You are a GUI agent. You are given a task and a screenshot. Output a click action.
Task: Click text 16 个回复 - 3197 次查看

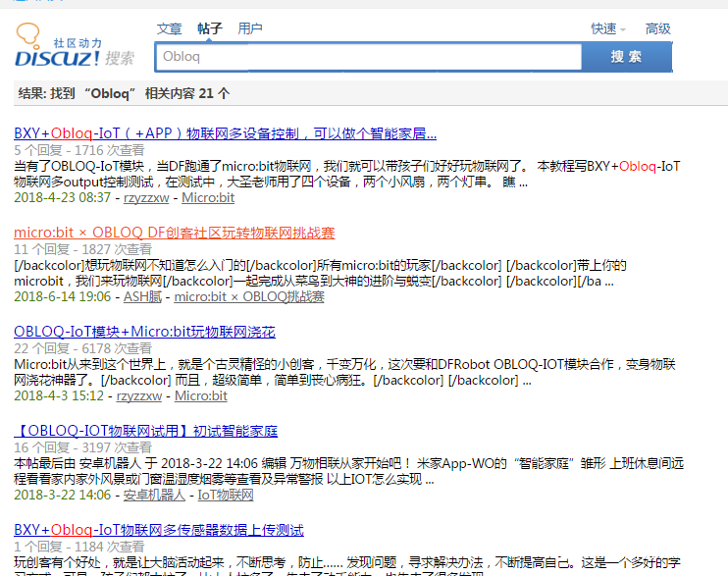83,447
